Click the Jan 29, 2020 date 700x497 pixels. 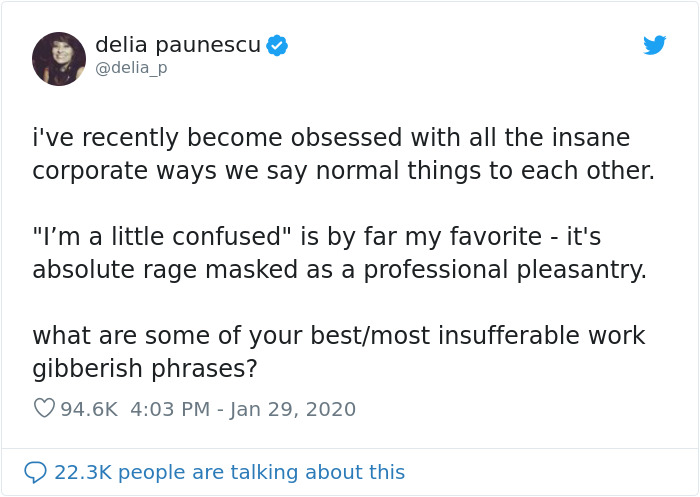pos(294,409)
